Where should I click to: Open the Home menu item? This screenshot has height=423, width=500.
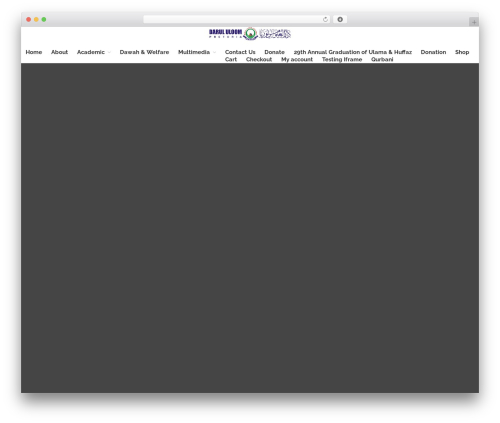34,52
